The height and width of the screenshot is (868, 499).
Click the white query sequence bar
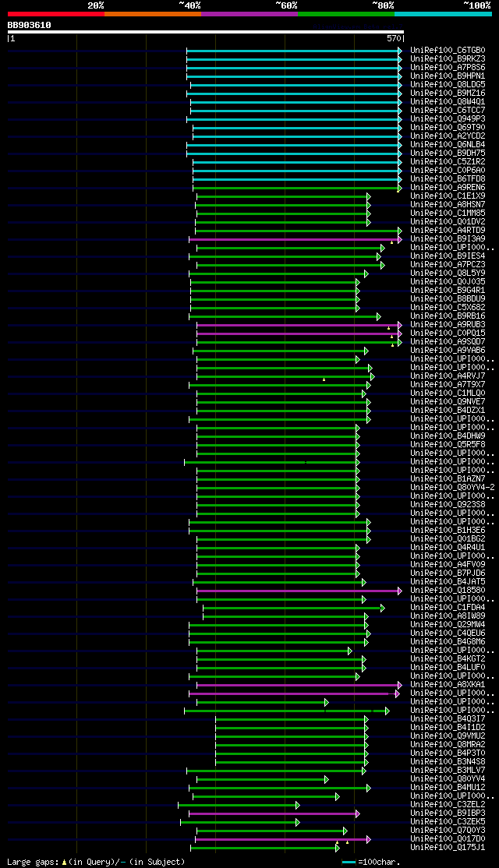coord(206,32)
